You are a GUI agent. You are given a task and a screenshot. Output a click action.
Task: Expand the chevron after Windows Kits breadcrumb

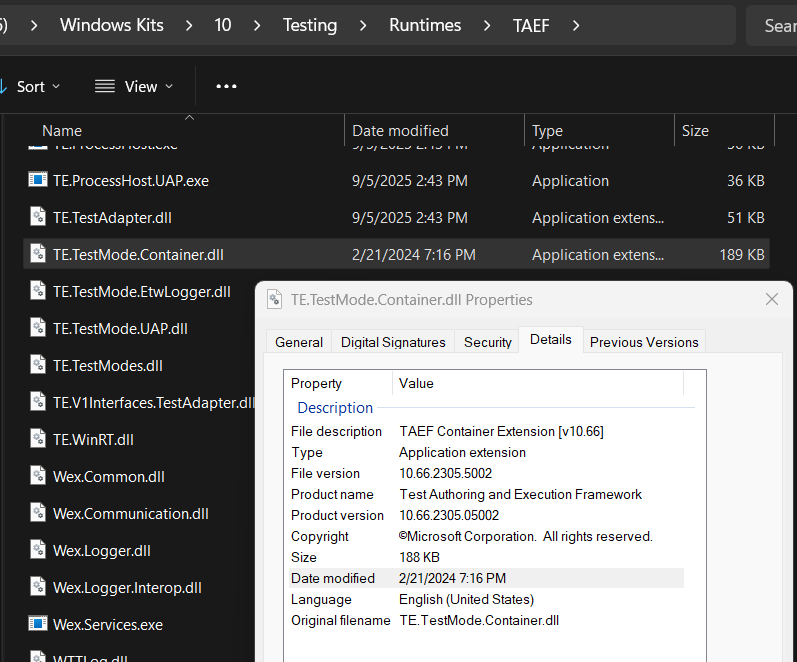[189, 25]
